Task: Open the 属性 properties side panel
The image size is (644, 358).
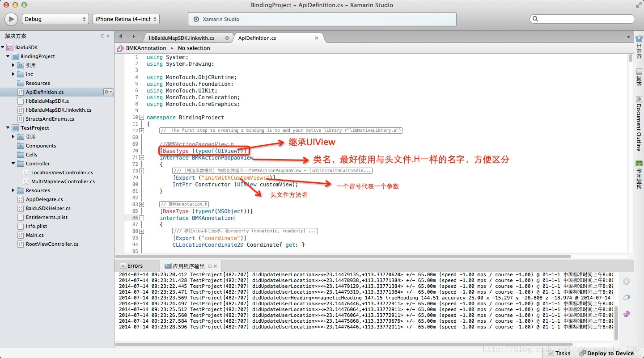Action: [x=639, y=78]
